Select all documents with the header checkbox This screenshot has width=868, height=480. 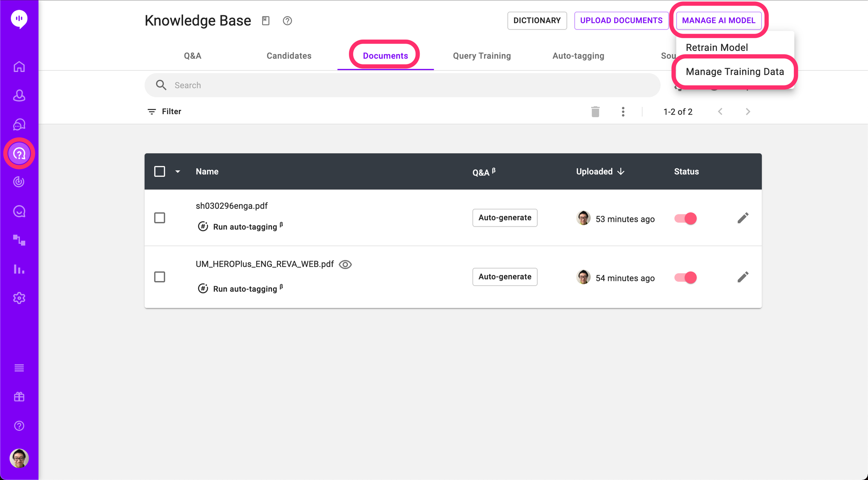[x=160, y=171]
